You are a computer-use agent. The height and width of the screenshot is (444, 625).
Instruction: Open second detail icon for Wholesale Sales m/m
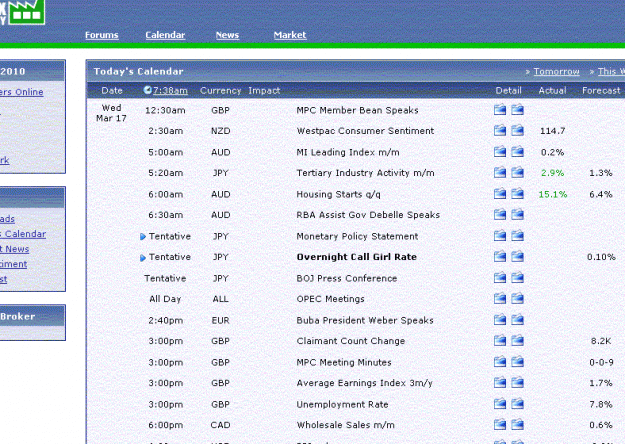(517, 424)
